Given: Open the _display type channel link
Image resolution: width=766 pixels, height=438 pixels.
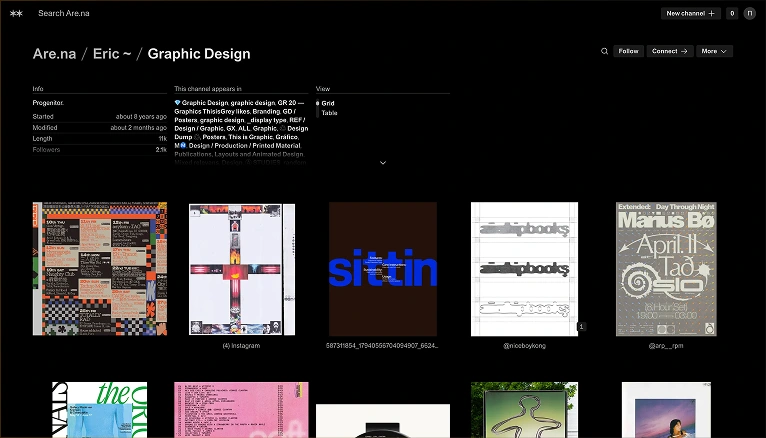Looking at the screenshot, I should tap(267, 120).
